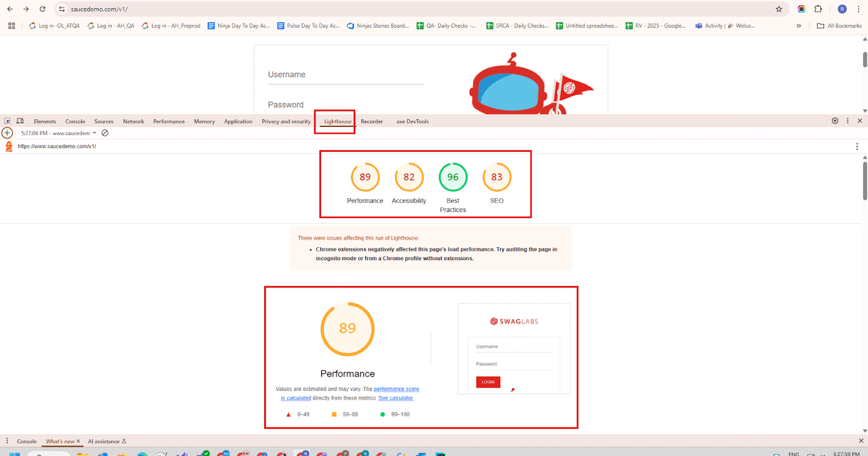Expand the report selector 5:27:06 PM dropdown
Viewport: 868px width, 456px height.
tap(59, 133)
